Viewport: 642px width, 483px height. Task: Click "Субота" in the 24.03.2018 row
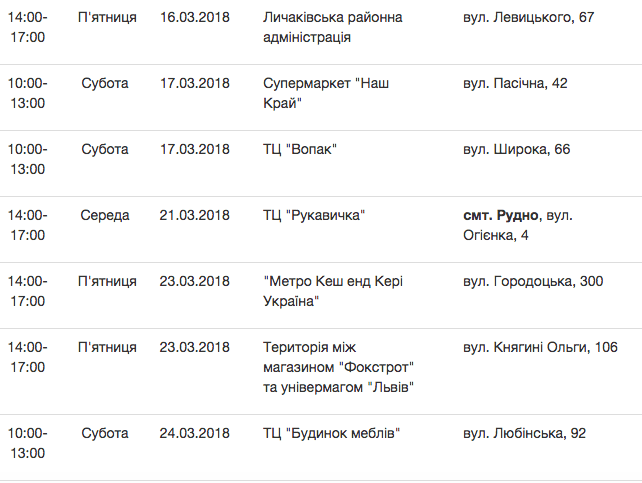(x=105, y=433)
